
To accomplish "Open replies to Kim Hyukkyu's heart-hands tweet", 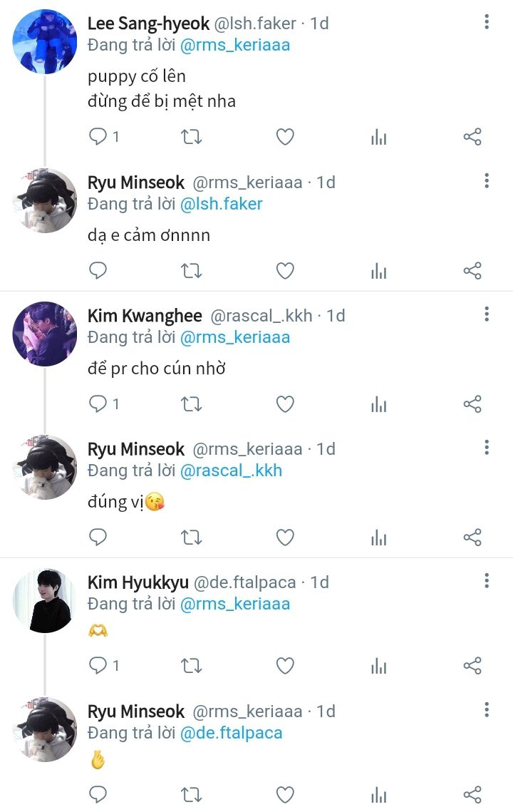I will pos(98,666).
